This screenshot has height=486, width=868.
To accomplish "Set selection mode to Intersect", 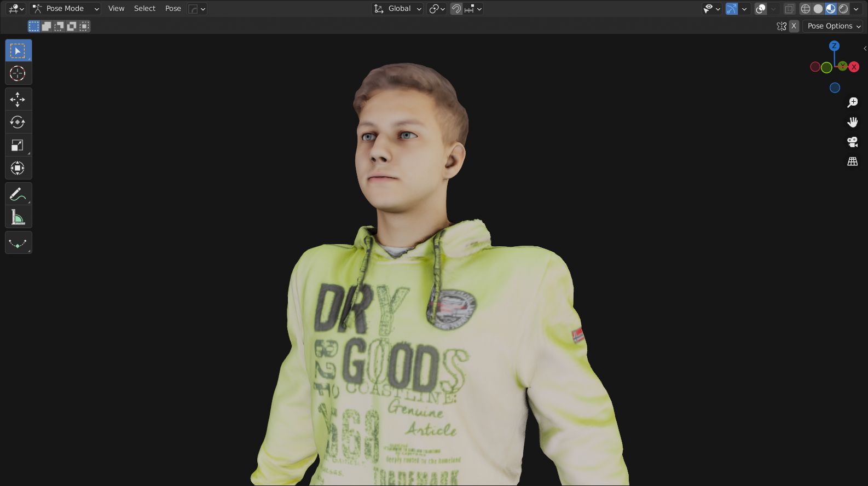I will [x=84, y=26].
